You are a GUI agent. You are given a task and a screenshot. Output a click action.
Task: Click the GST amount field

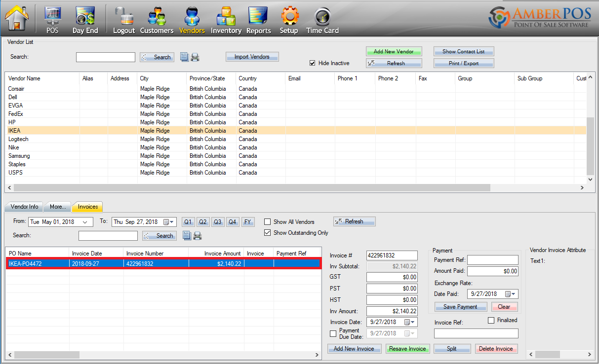point(392,277)
